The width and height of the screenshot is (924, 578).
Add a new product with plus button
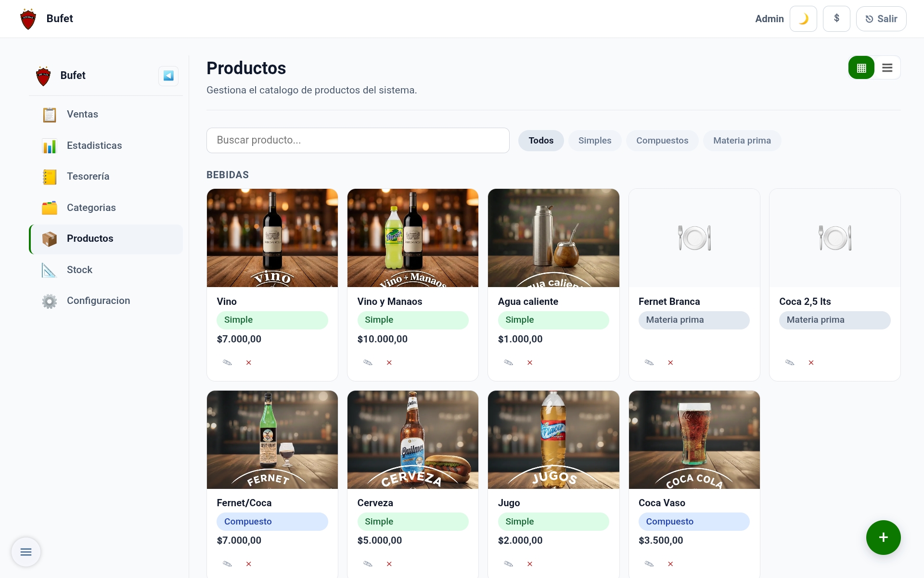(883, 538)
